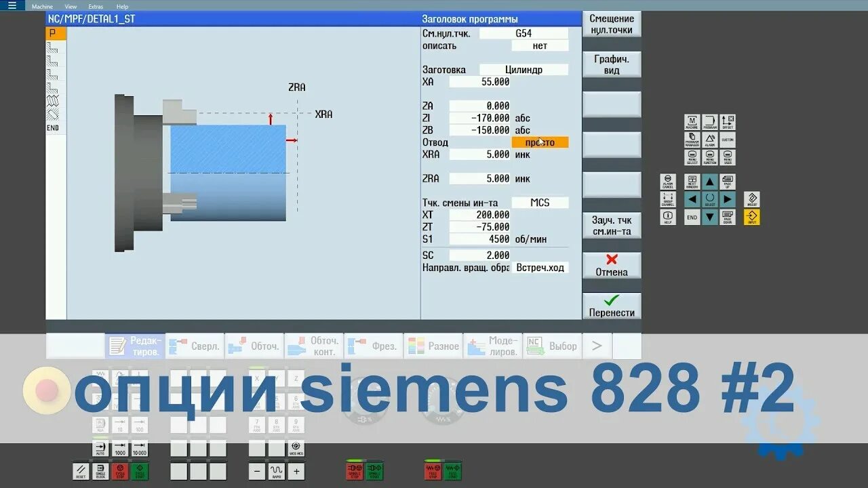The height and width of the screenshot is (488, 868).
Task: Click the GROUP CHANNEL key
Action: 668,199
